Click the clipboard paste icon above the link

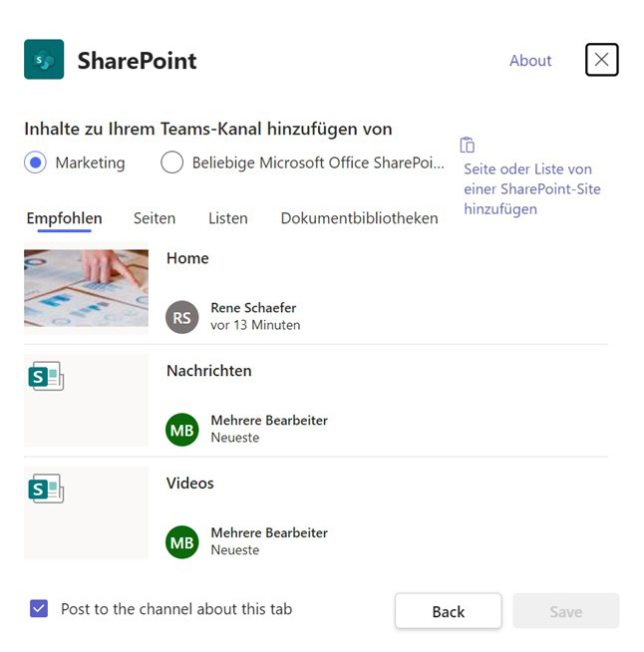click(468, 146)
